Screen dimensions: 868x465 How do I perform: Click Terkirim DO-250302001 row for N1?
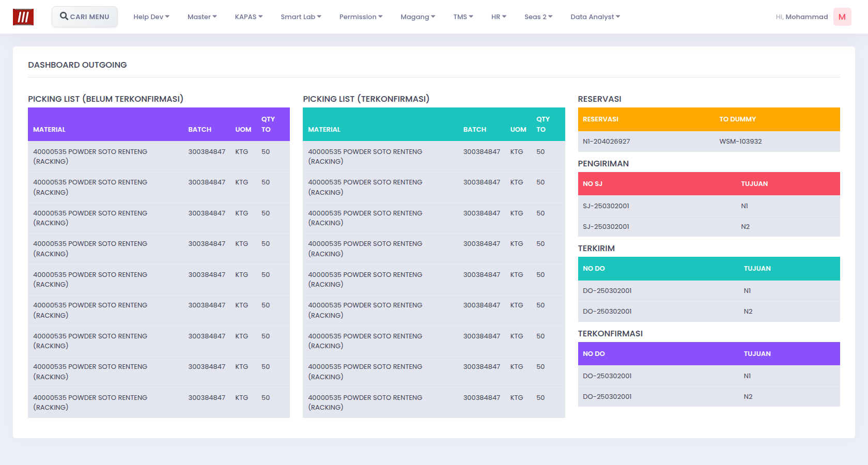coord(709,291)
